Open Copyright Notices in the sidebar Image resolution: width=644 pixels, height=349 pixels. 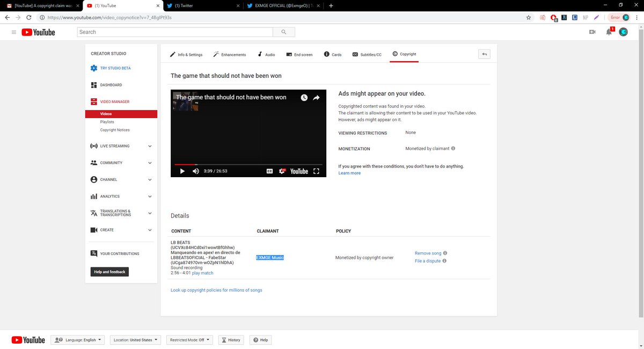click(x=115, y=130)
